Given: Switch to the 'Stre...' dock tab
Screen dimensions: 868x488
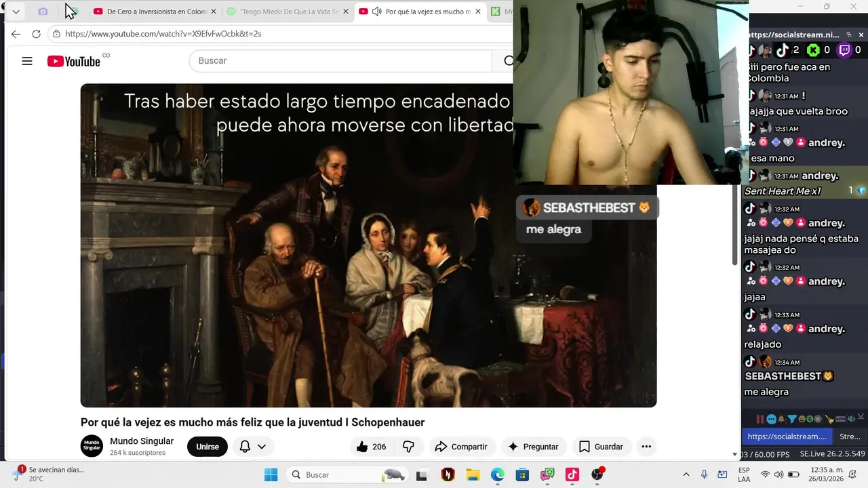Looking at the screenshot, I should (x=850, y=436).
